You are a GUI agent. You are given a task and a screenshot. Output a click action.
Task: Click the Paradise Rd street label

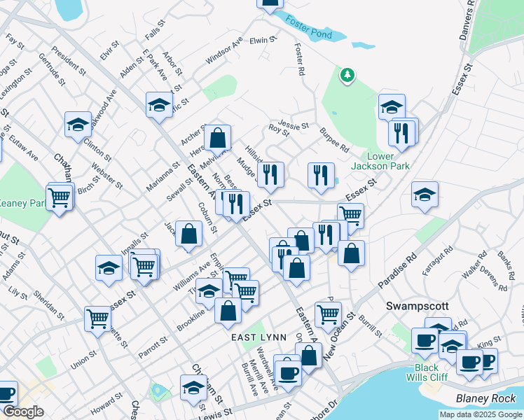click(x=398, y=271)
